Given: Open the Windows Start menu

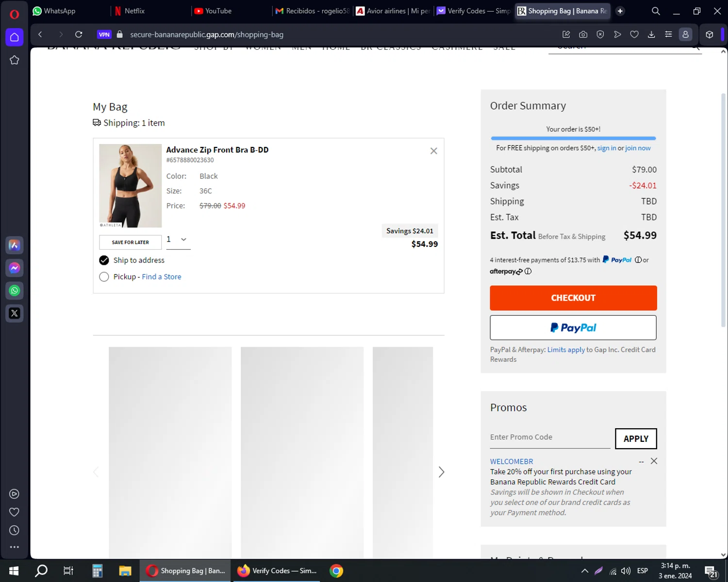Looking at the screenshot, I should click(x=14, y=571).
